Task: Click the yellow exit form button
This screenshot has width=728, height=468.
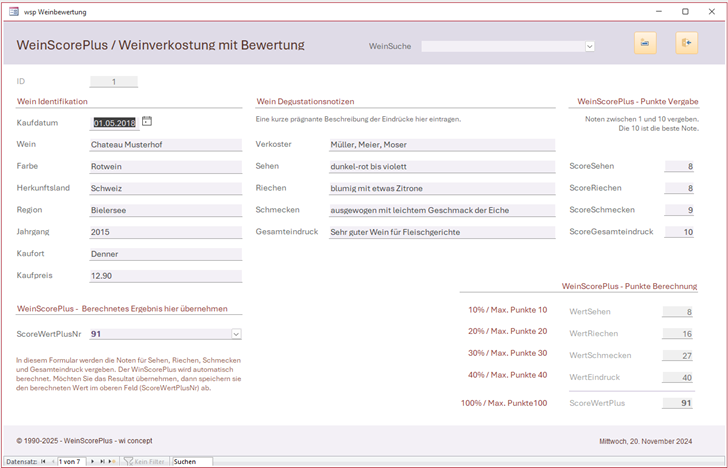Action: (x=687, y=43)
